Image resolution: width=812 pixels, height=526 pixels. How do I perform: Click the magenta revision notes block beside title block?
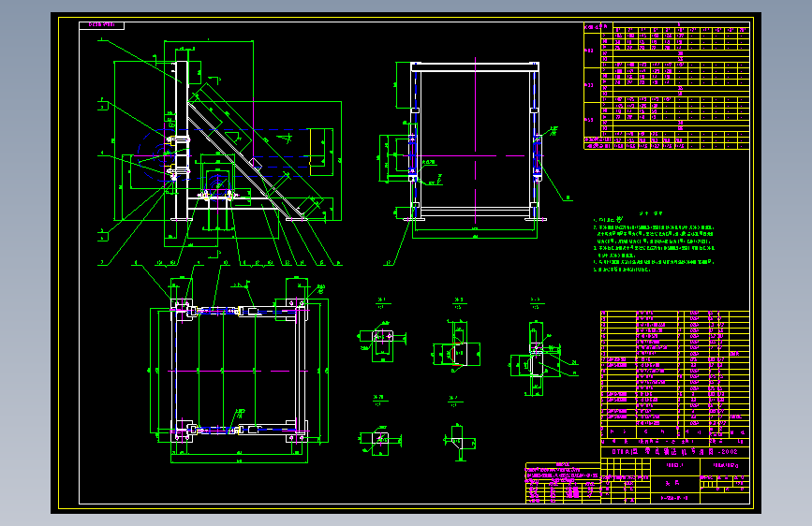pyautogui.click(x=562, y=483)
